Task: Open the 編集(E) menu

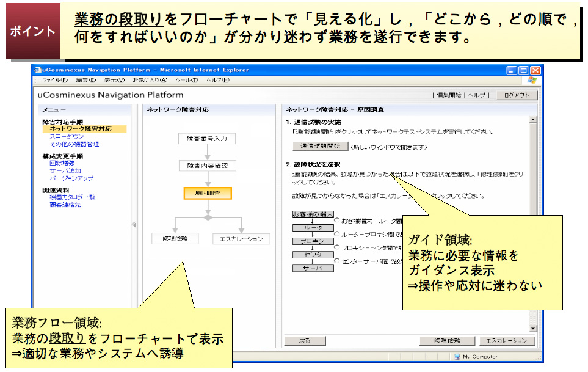Action: point(86,80)
